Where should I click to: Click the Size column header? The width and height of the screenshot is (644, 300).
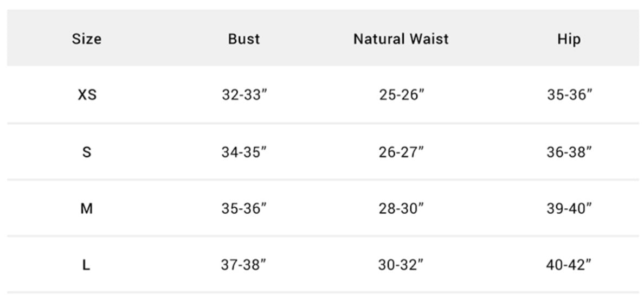tap(87, 39)
